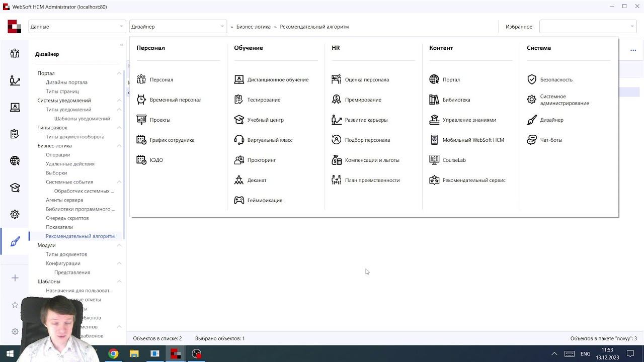644x362 pixels.
Task: Open the Windows notification center
Action: click(630, 353)
